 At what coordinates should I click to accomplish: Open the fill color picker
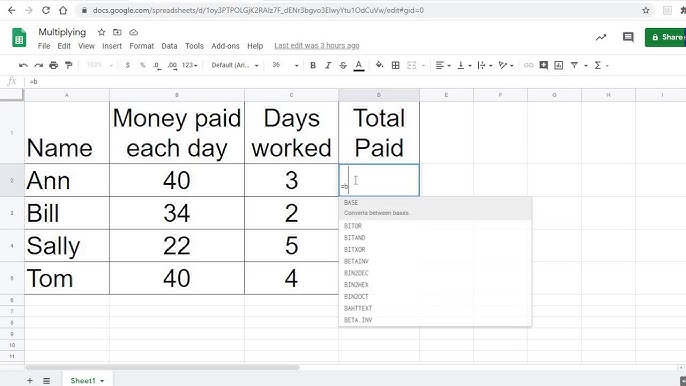[379, 65]
